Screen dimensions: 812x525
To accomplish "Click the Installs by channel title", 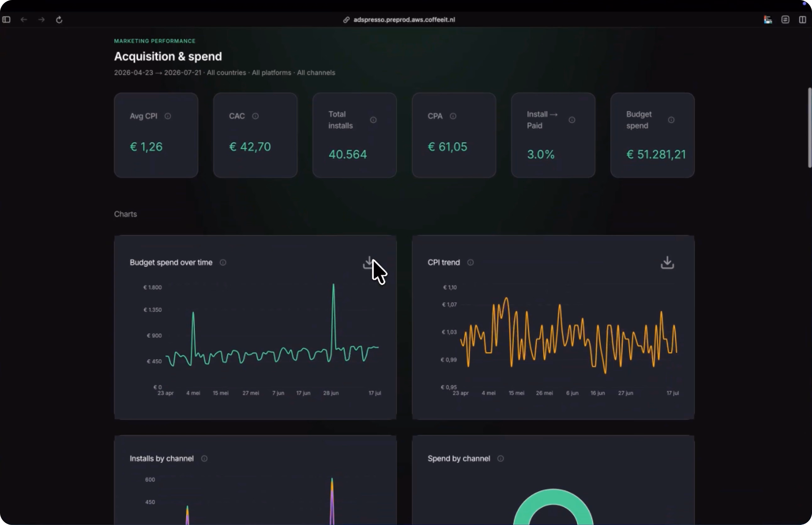I will pyautogui.click(x=162, y=459).
